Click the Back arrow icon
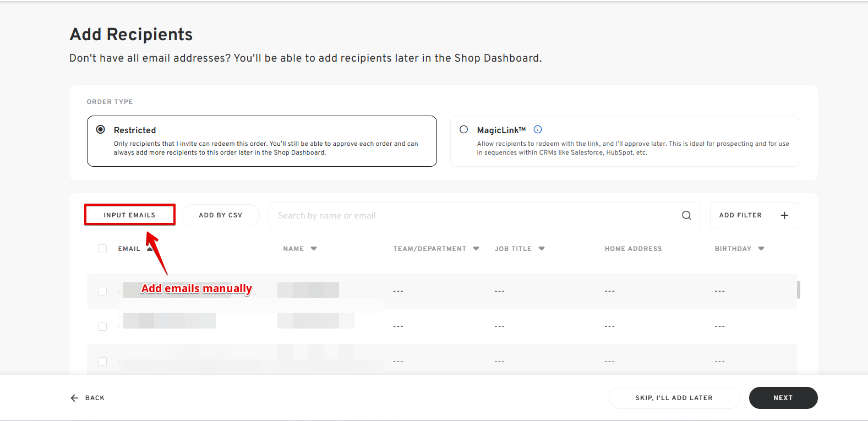The height and width of the screenshot is (421, 868). pyautogui.click(x=75, y=398)
